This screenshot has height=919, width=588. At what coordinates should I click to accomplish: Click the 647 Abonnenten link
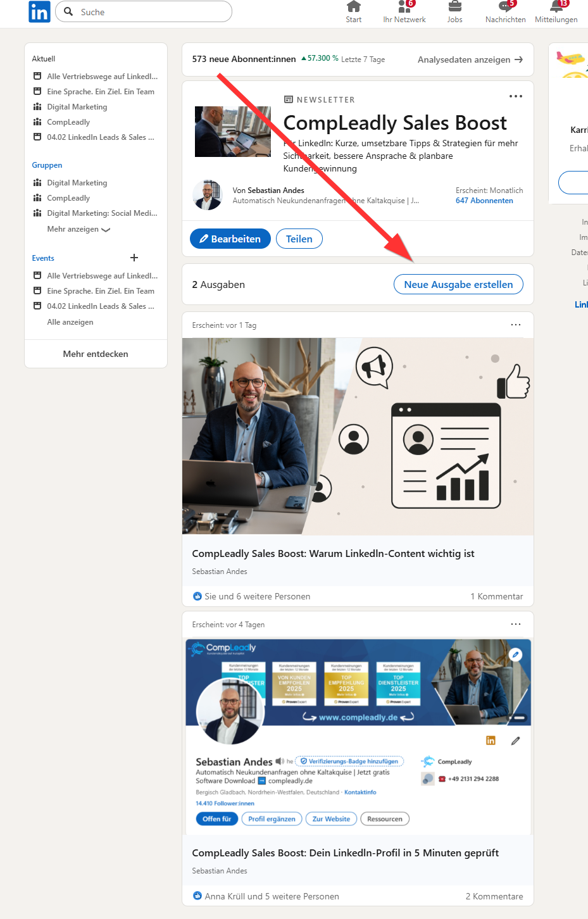point(484,201)
